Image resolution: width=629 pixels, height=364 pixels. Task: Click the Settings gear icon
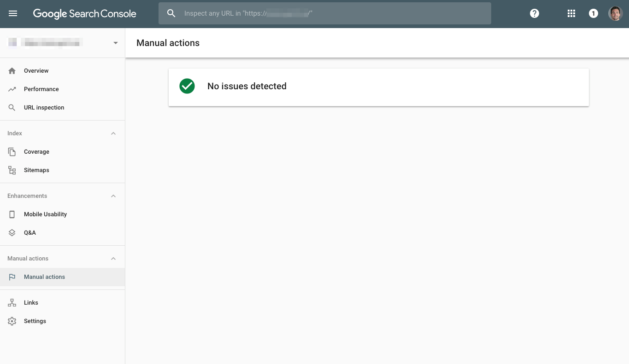tap(12, 321)
